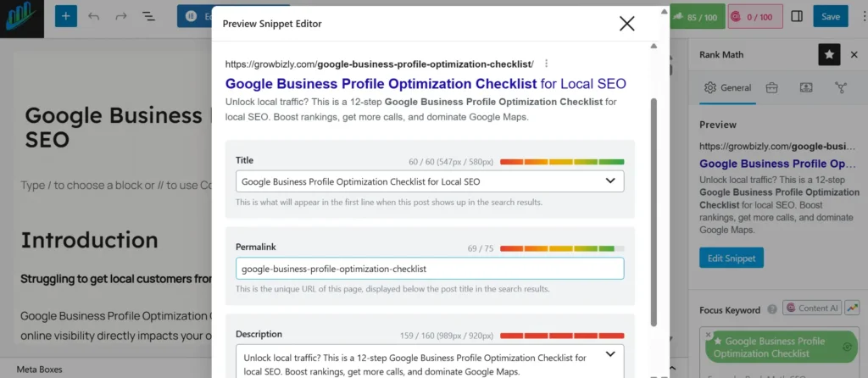Click the block inserter plus icon
This screenshot has height=378, width=868.
[x=66, y=16]
